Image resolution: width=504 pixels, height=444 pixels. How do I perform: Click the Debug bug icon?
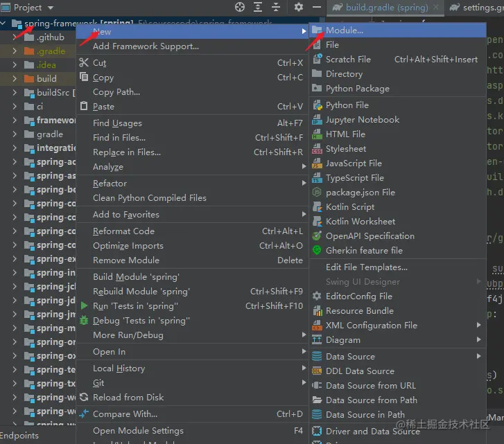[x=84, y=320]
